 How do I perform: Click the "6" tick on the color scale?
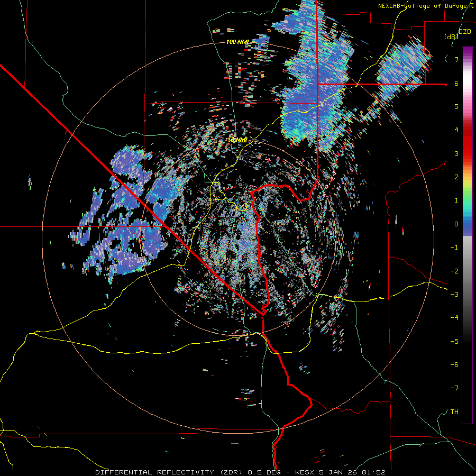456,83
